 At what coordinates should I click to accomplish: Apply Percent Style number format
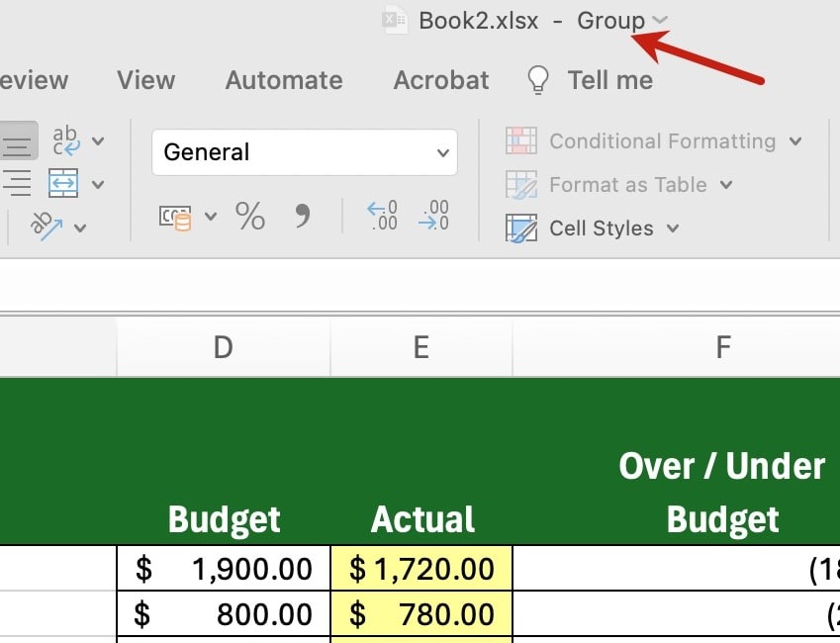point(249,216)
